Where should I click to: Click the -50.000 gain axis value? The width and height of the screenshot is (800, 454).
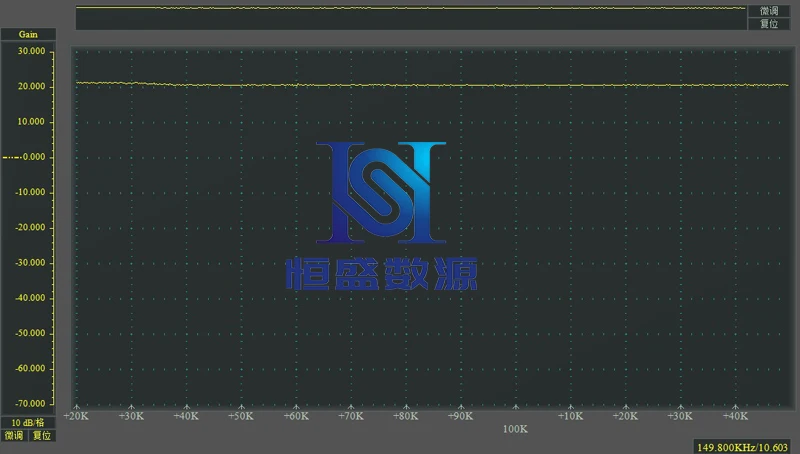pyautogui.click(x=31, y=333)
